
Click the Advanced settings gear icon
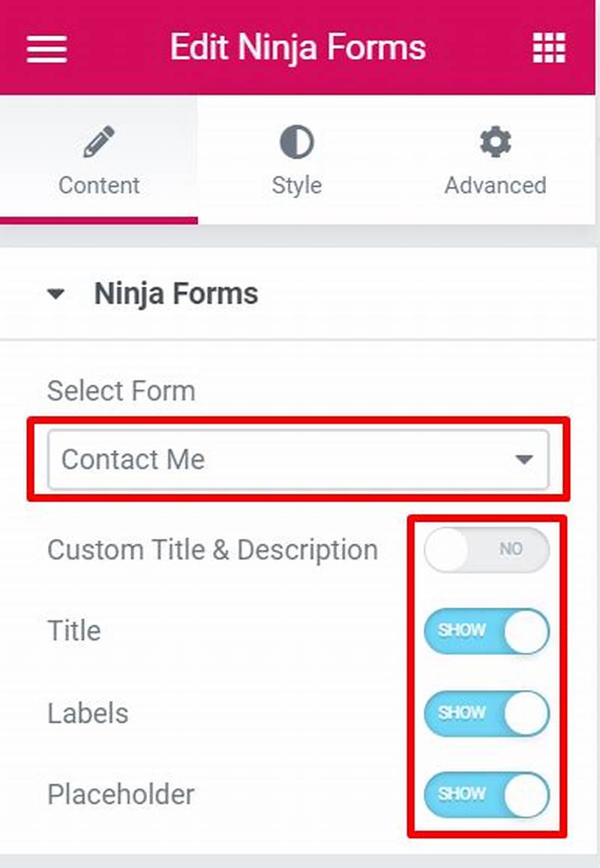[494, 141]
